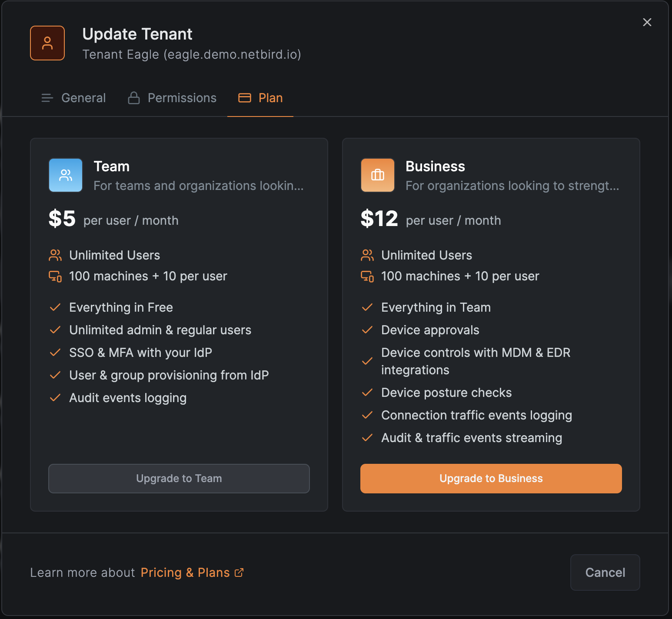Screen dimensions: 672x619
Task: Select the Plan tab
Action: tap(270, 98)
